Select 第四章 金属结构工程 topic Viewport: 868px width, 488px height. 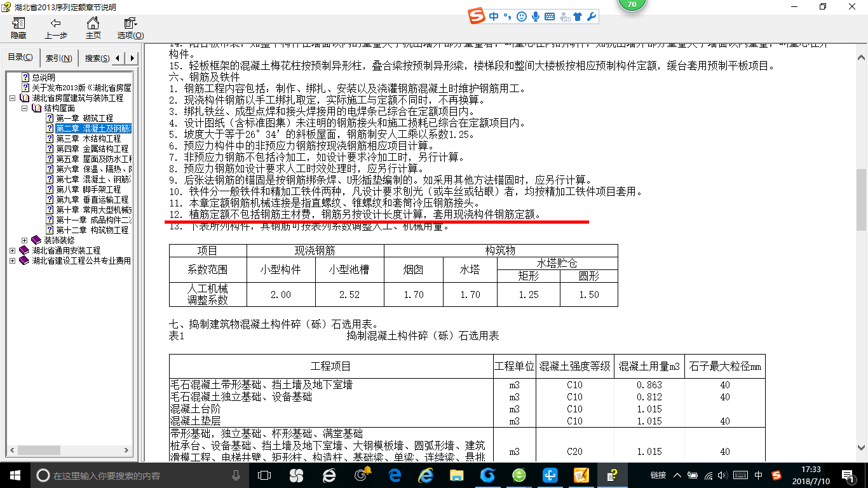pyautogui.click(x=92, y=149)
